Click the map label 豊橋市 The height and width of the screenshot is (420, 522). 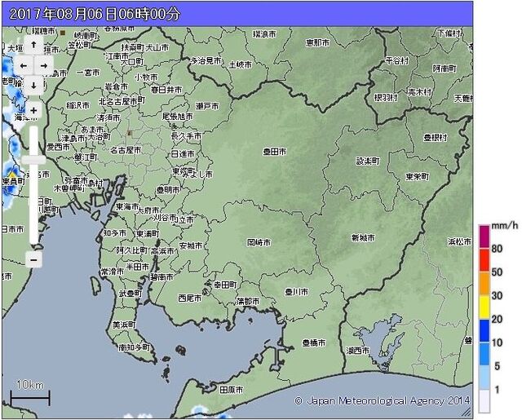313,343
